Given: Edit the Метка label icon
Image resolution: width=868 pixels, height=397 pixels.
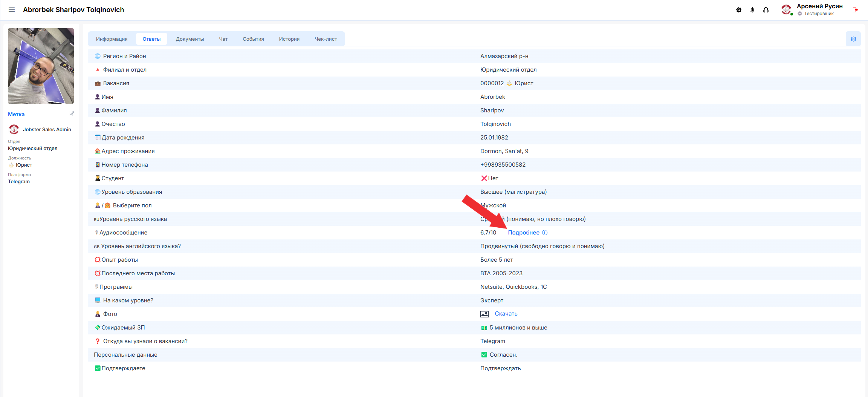Looking at the screenshot, I should [71, 113].
